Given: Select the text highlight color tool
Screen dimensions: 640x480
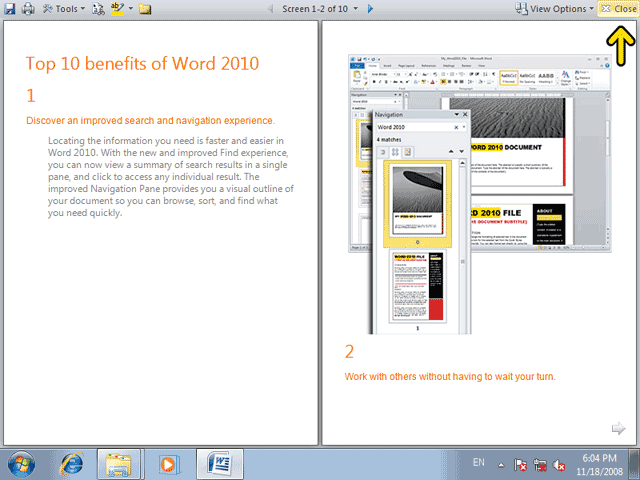Looking at the screenshot, I should point(118,8).
